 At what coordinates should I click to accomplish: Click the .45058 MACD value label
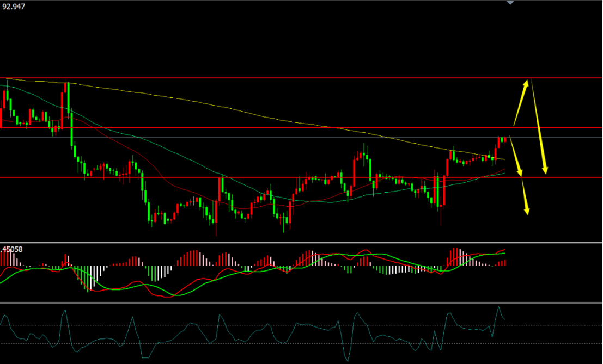point(11,250)
